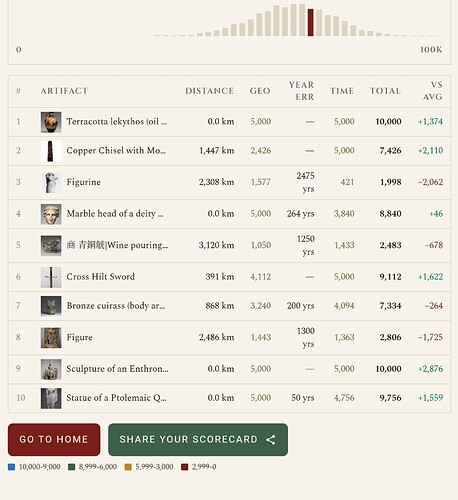The image size is (458, 500).
Task: Go to Home button
Action: coord(54,439)
